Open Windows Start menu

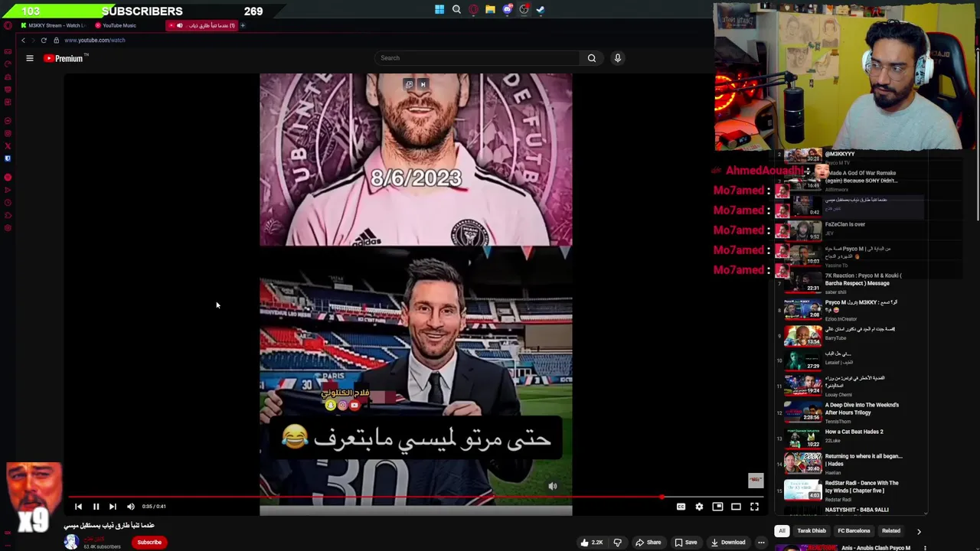point(439,10)
